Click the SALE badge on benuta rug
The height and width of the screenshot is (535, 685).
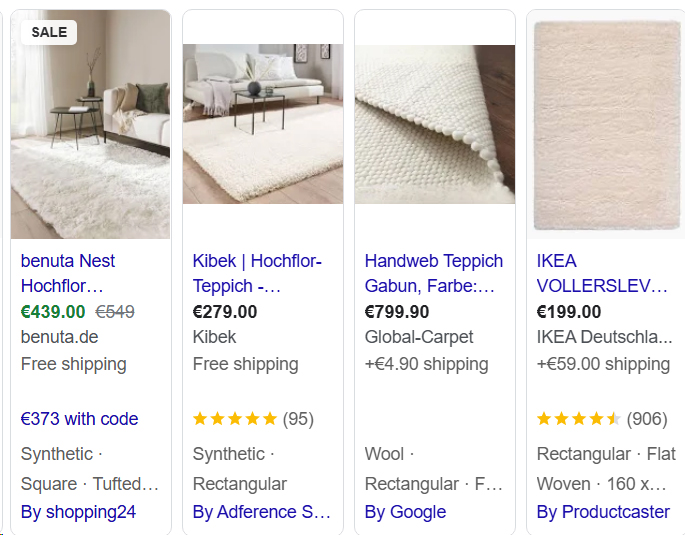pos(49,32)
